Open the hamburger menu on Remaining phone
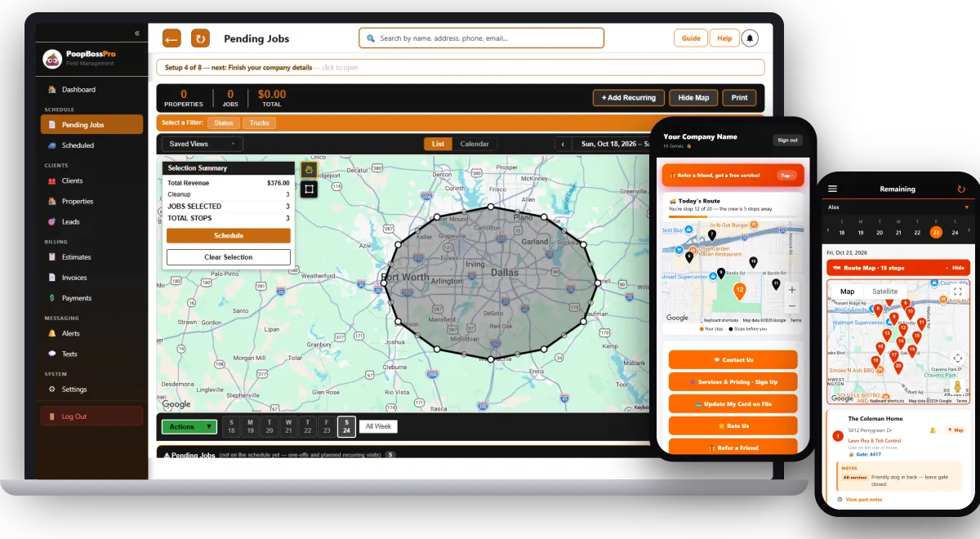Viewport: 980px width, 539px height. click(832, 189)
